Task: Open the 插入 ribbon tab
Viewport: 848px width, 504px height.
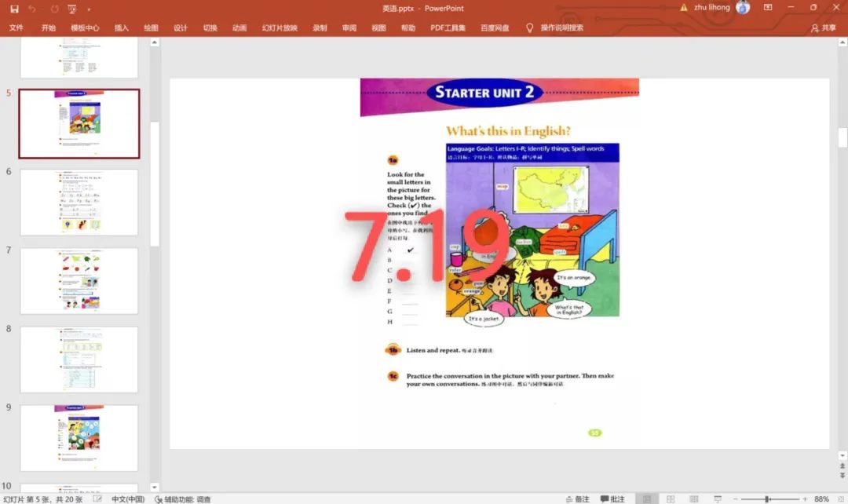Action: (121, 27)
